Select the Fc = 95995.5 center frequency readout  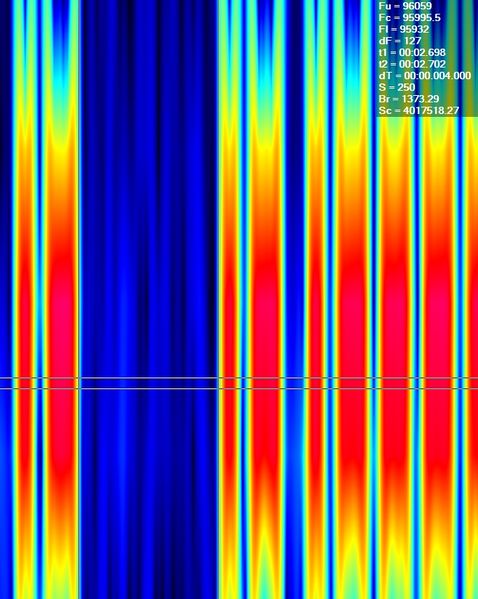click(410, 18)
